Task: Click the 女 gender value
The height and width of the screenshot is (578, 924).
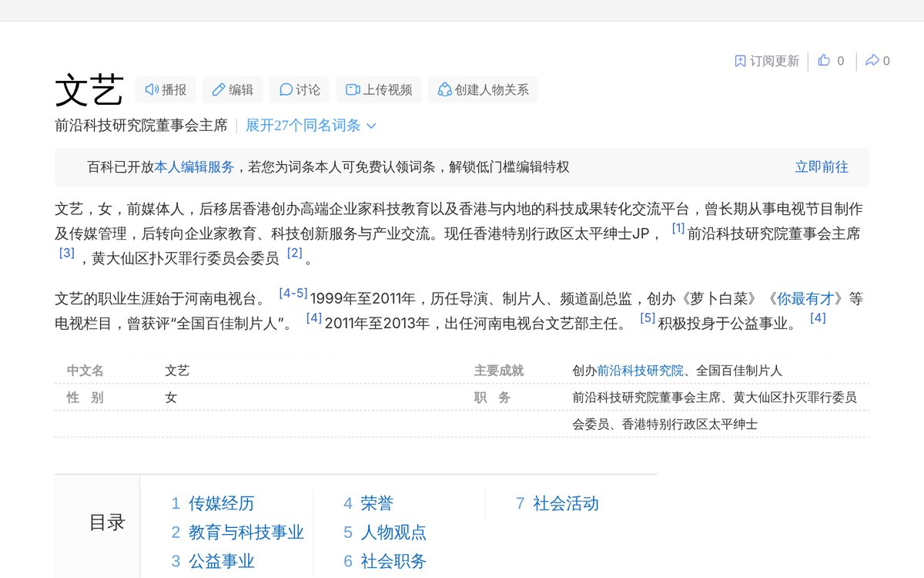Action: pos(171,398)
